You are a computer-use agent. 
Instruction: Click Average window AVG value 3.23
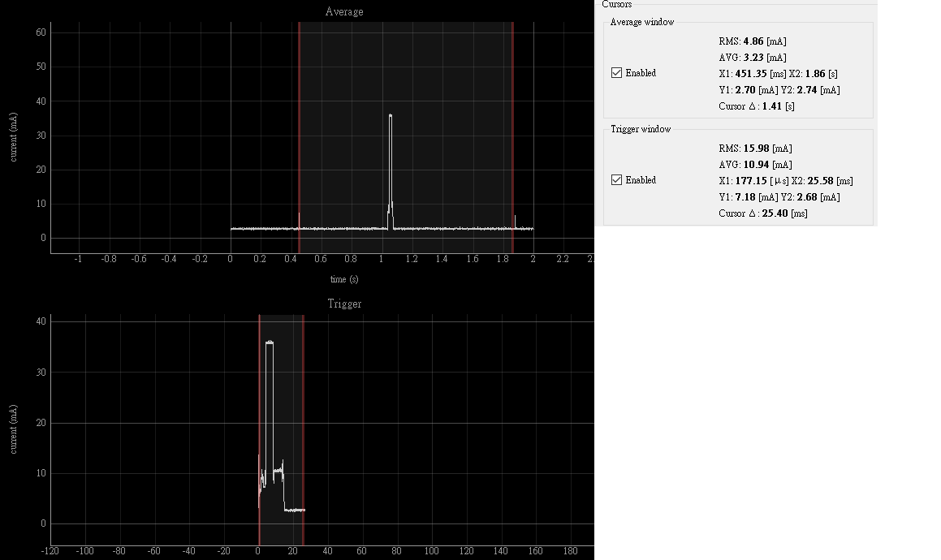point(753,58)
